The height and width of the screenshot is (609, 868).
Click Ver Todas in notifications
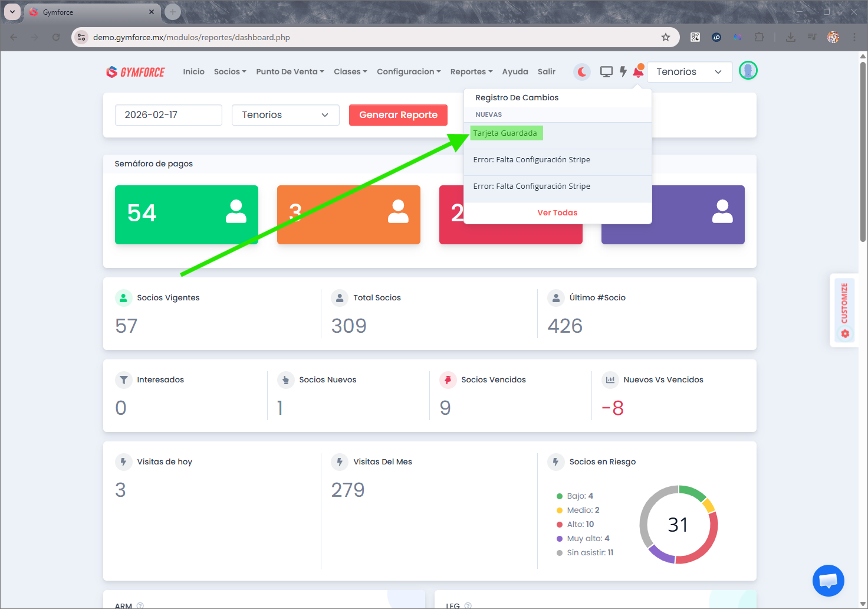[x=557, y=213]
